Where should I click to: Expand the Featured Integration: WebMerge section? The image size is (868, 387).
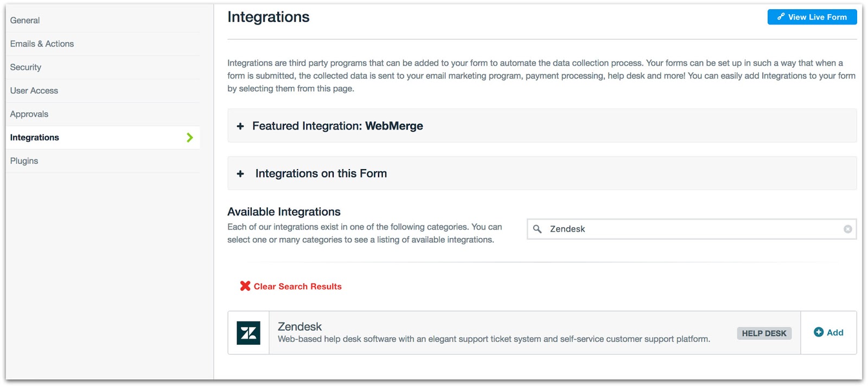coord(337,126)
